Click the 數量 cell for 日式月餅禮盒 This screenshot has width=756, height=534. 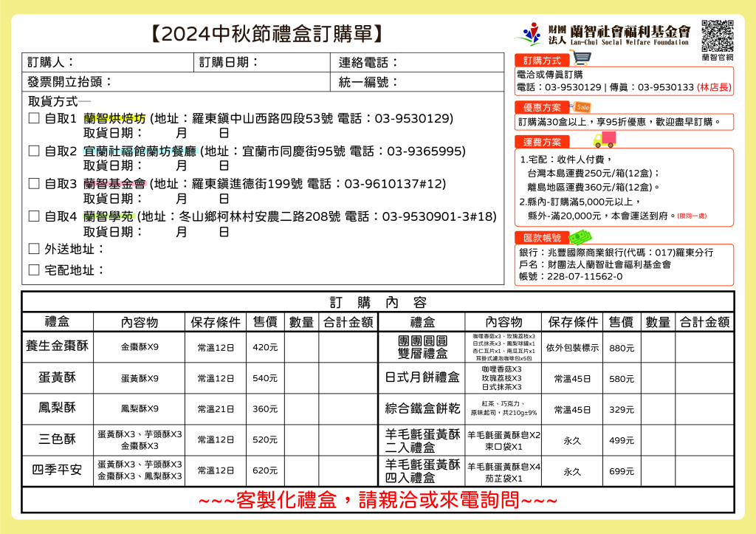(x=658, y=379)
